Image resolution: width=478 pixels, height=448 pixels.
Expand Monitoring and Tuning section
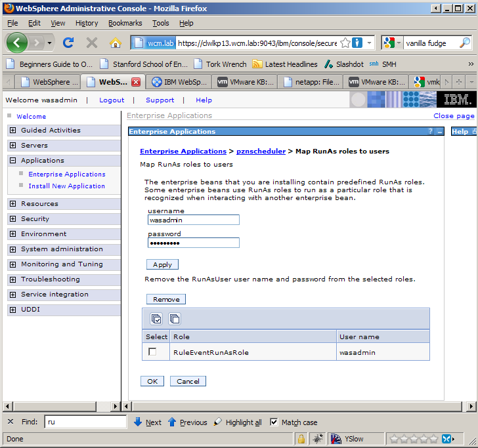12,264
